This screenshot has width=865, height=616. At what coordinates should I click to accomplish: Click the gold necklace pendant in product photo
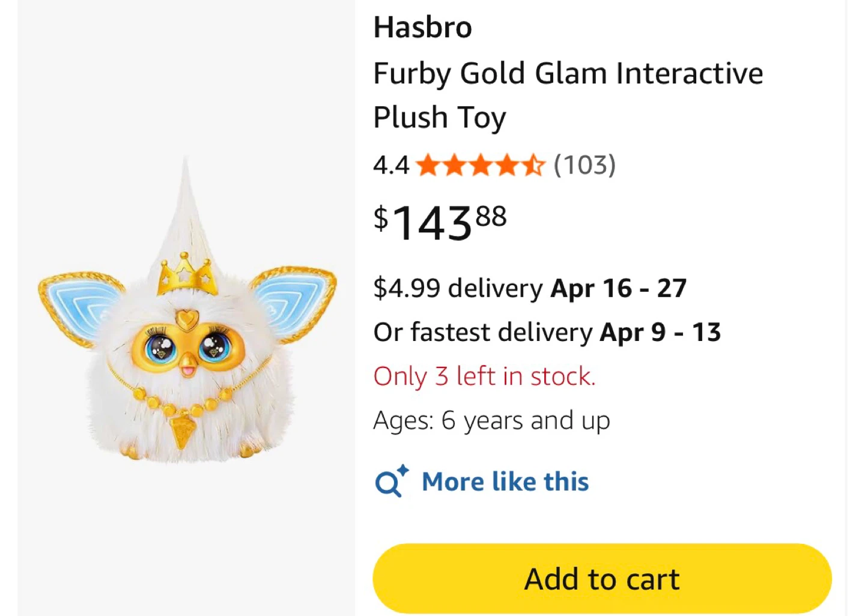pos(180,430)
